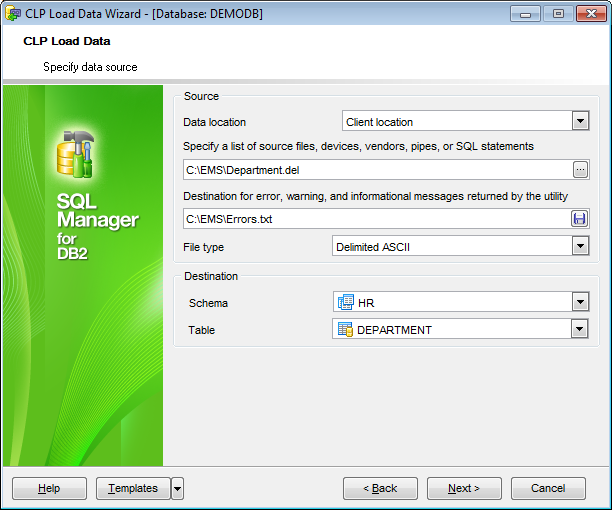
Task: Click the Client location combo box
Action: 465,121
